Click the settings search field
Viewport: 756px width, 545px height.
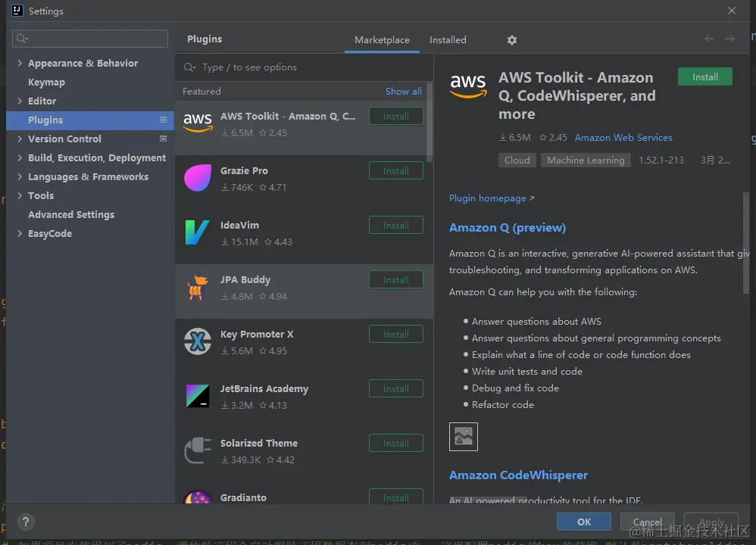[90, 39]
